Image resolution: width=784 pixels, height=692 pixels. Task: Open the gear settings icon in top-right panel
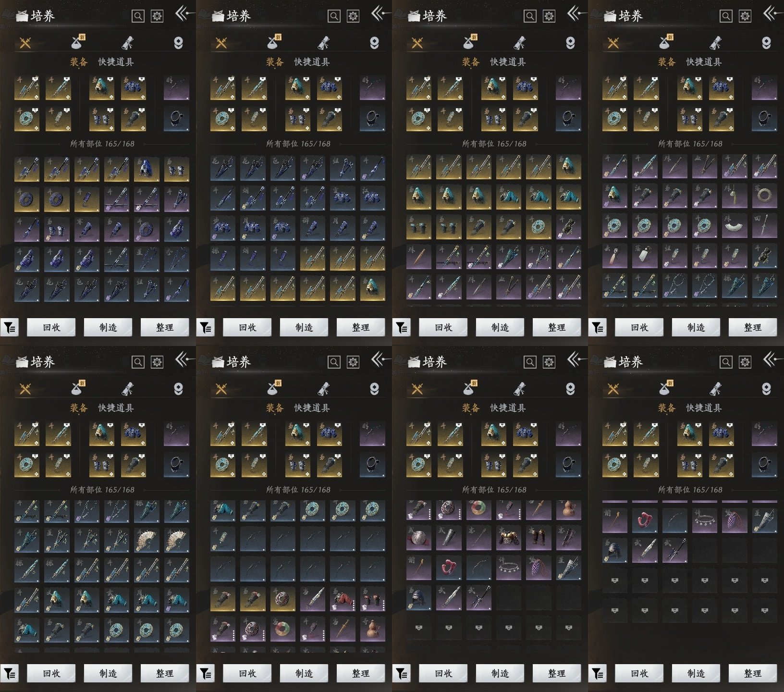point(745,16)
